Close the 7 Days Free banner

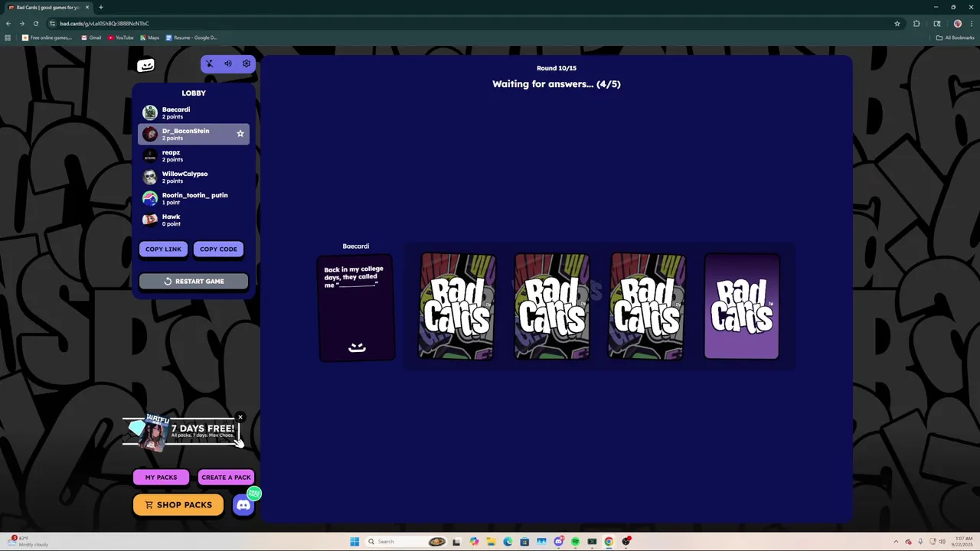tap(240, 418)
